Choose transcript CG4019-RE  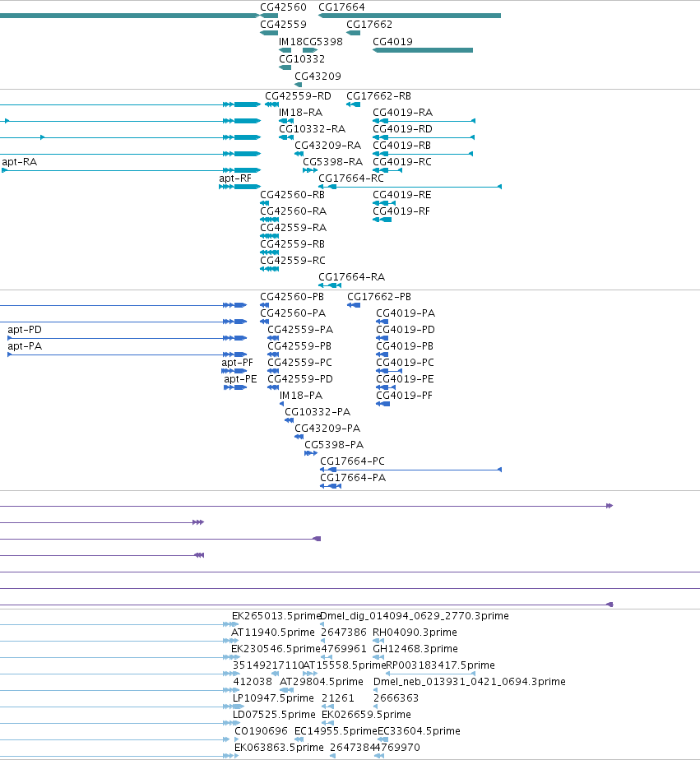(x=402, y=195)
